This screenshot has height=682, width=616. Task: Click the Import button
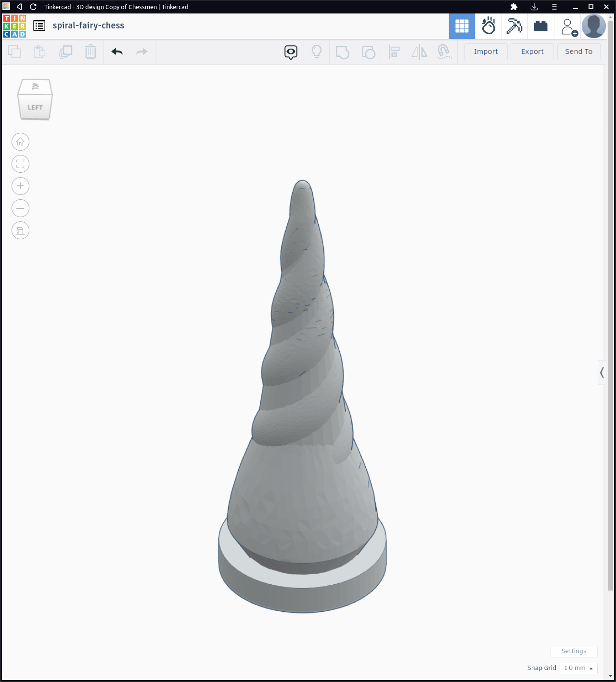click(486, 51)
